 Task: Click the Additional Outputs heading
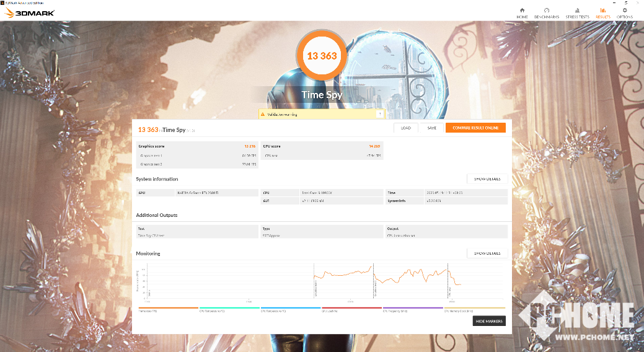156,215
